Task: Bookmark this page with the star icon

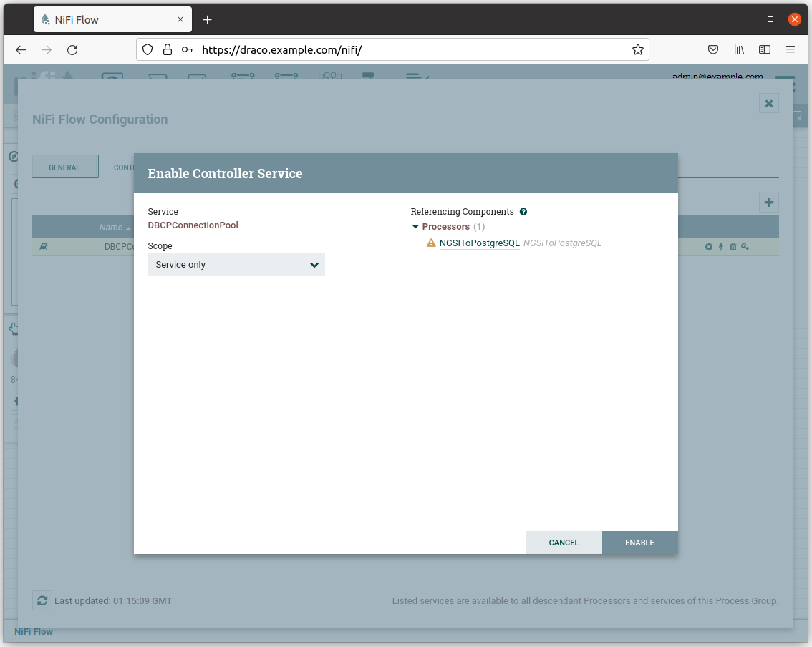Action: [x=637, y=49]
